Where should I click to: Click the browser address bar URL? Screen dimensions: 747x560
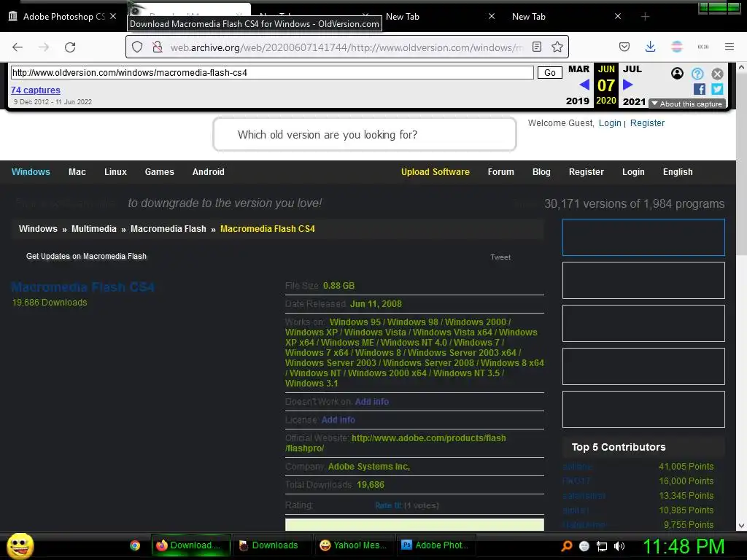[346, 47]
